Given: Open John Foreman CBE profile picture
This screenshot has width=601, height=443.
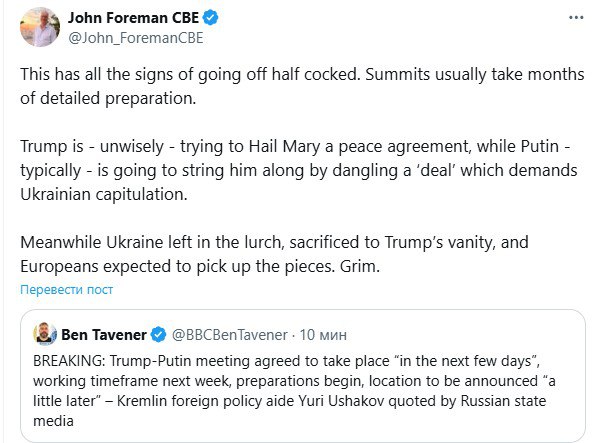Looking at the screenshot, I should [x=40, y=27].
